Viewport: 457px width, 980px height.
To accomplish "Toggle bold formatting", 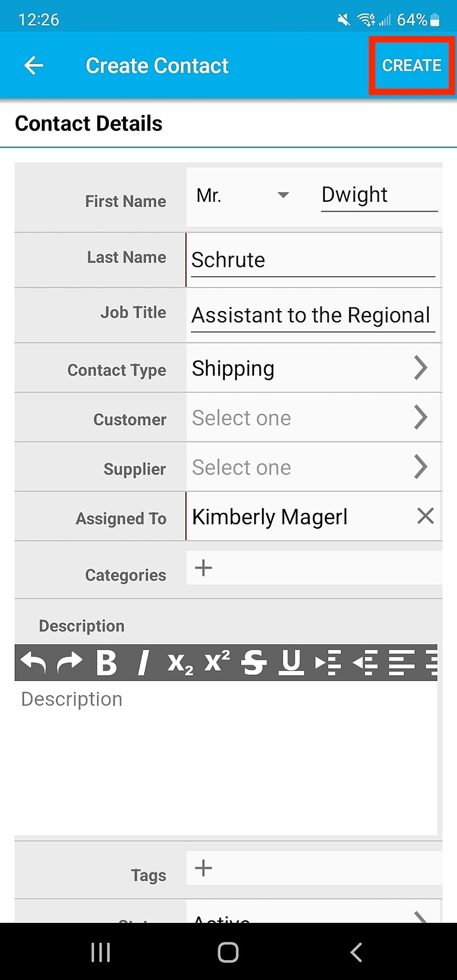I will tap(106, 663).
